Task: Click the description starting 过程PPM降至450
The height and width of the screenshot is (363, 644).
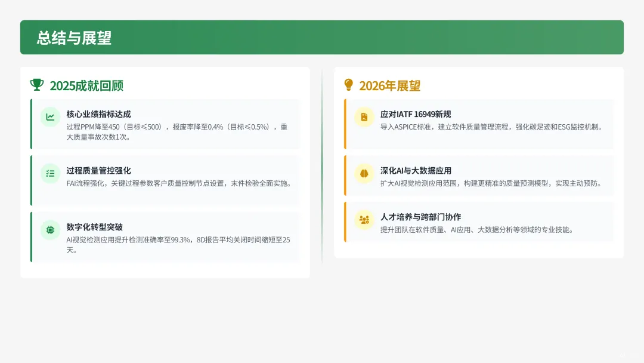Action: click(177, 132)
